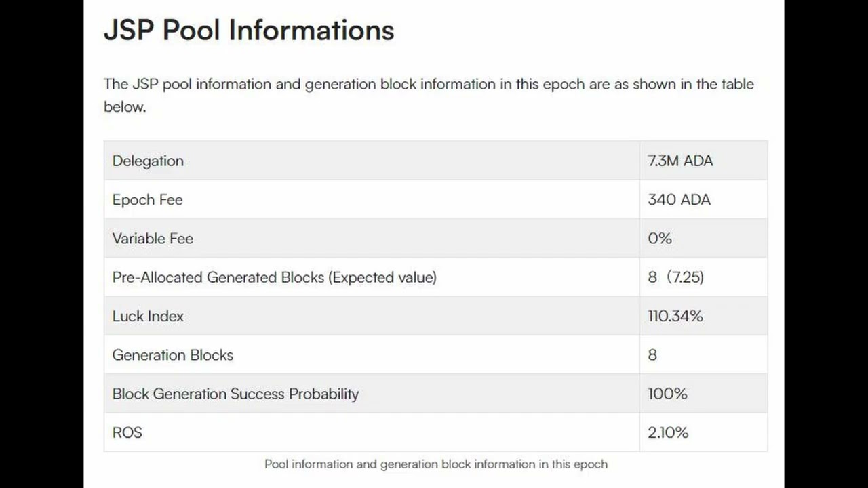Select the Variable Fee row label
The image size is (868, 488).
tap(153, 239)
